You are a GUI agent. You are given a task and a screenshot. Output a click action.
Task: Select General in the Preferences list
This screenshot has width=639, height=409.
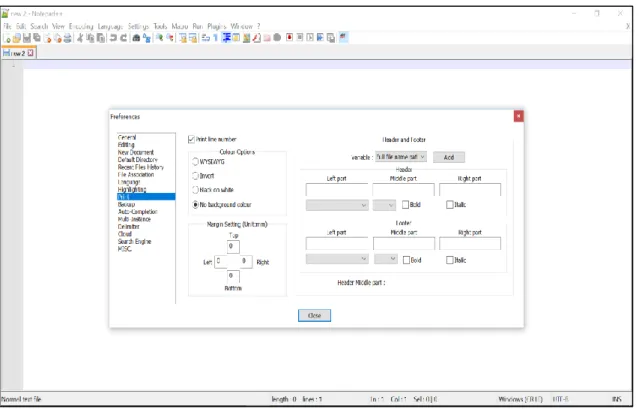click(x=127, y=138)
